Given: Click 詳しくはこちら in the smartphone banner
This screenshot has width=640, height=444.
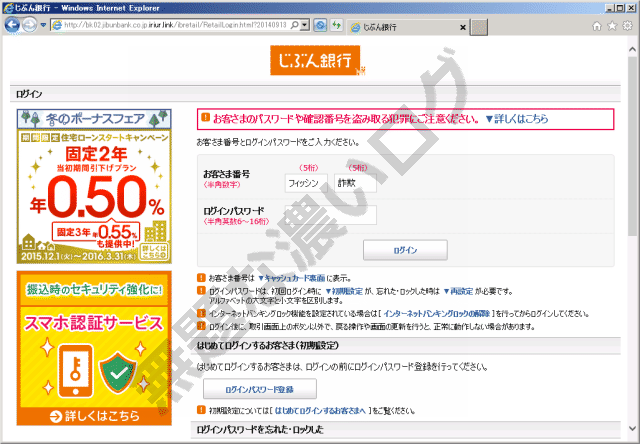Looking at the screenshot, I should [95, 416].
